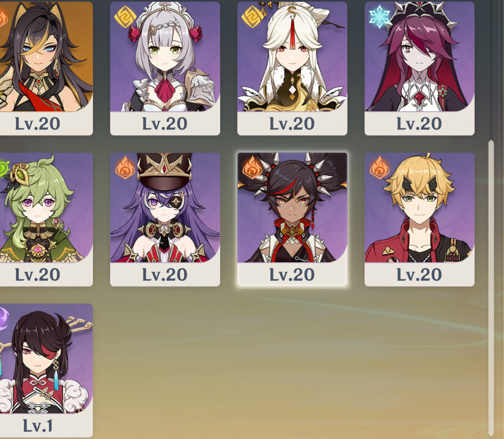Click the Lv.1 label under Beidou
The height and width of the screenshot is (439, 504).
tap(37, 426)
